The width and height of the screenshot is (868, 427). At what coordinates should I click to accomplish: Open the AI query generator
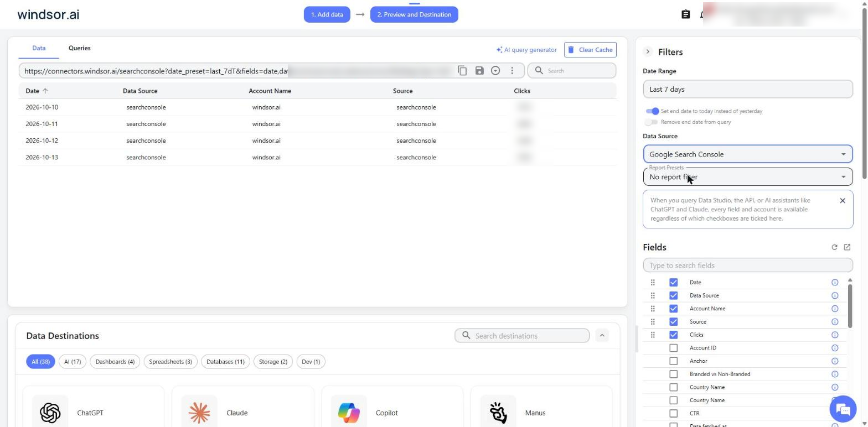526,50
